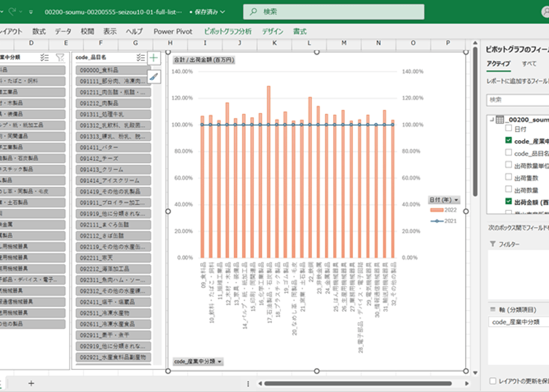Select slicer item 091412_チーズ
Image resolution: width=549 pixels, height=392 pixels.
[113, 159]
